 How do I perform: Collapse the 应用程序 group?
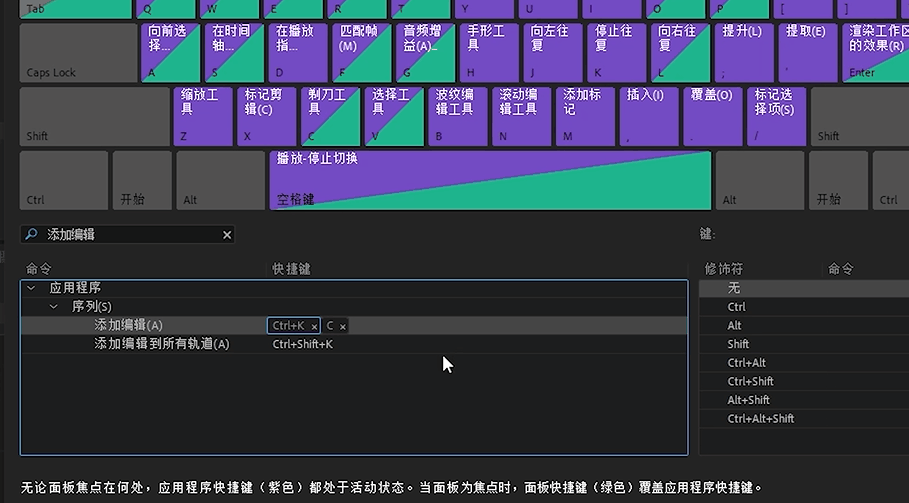point(31,288)
